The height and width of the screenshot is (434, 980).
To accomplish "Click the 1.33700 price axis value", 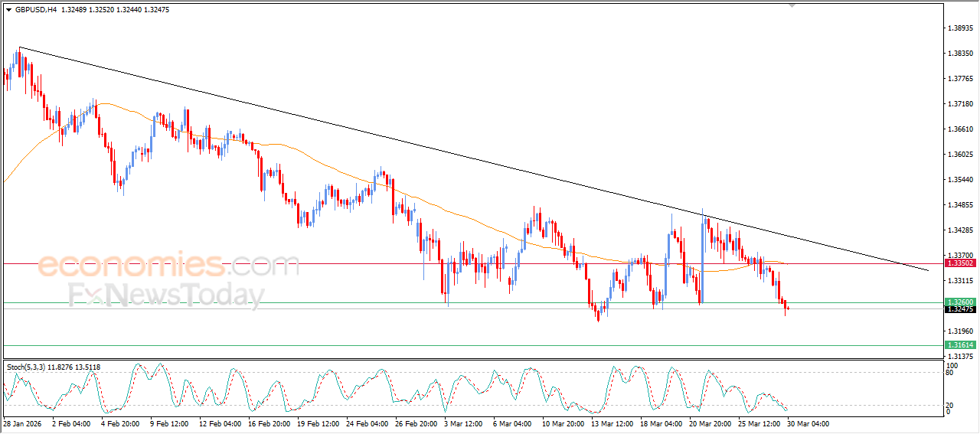I will [960, 256].
